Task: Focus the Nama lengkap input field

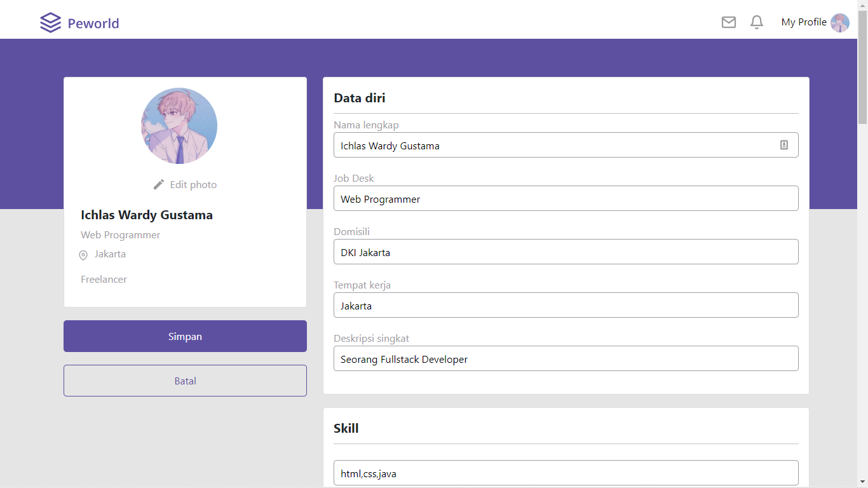Action: point(566,145)
